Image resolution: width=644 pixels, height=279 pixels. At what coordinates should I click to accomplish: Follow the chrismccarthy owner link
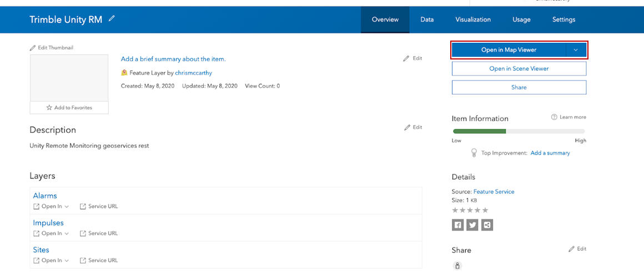(x=193, y=73)
